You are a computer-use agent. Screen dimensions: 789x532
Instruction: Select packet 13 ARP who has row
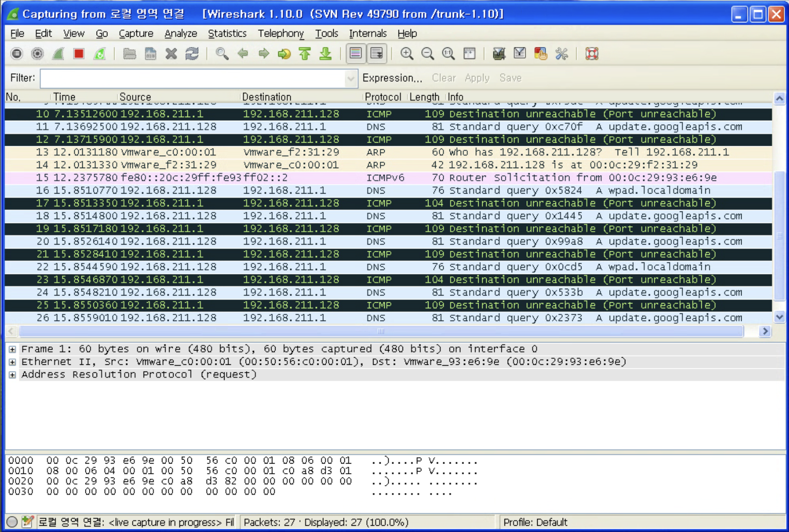(x=388, y=152)
